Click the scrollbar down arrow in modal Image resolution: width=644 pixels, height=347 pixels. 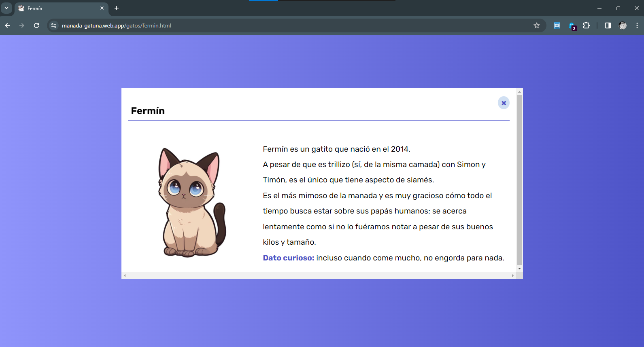click(x=519, y=269)
